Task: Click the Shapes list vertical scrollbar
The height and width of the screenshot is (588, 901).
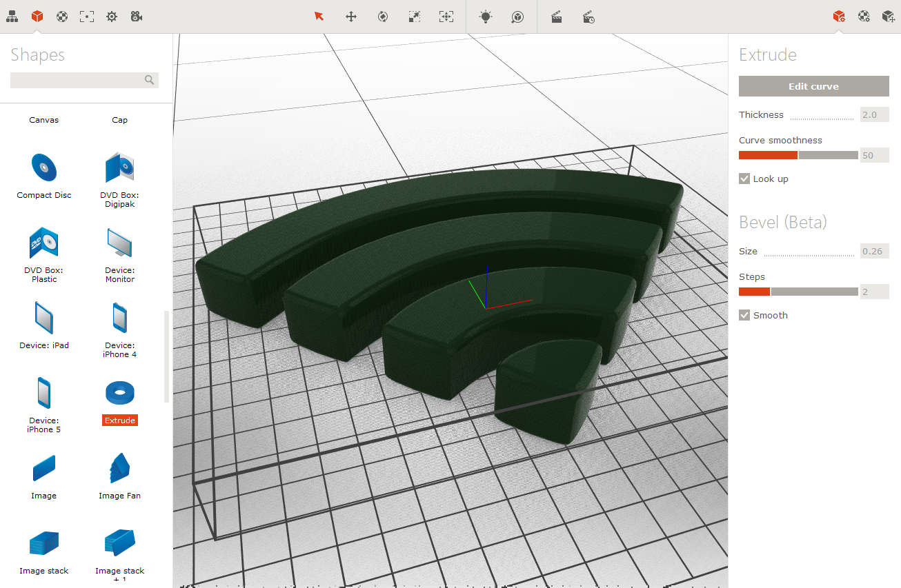Action: [166, 356]
